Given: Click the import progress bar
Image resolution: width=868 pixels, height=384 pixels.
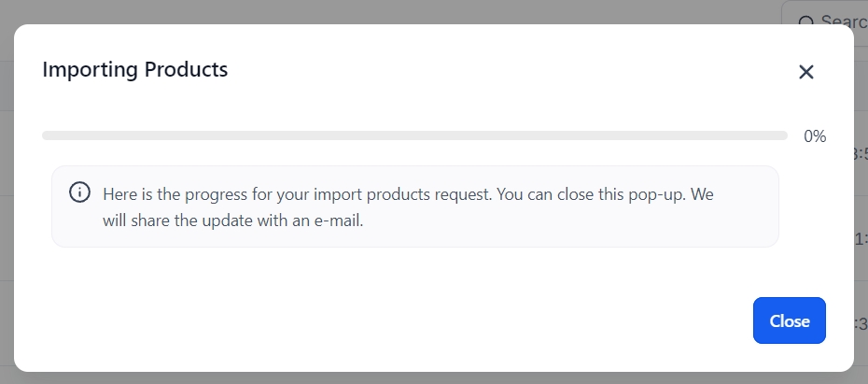Looking at the screenshot, I should point(414,135).
